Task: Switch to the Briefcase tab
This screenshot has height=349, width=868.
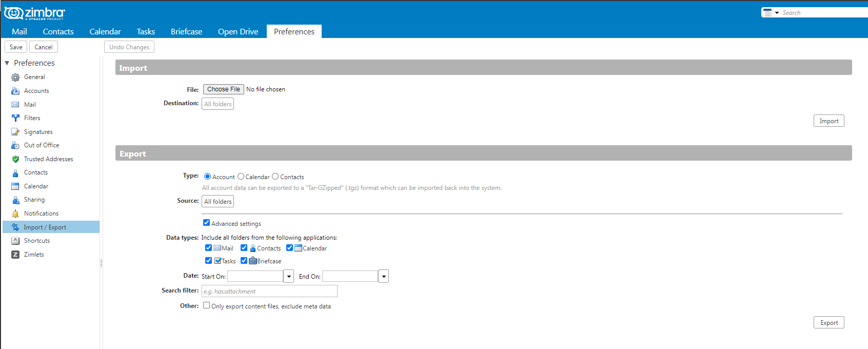Action: 186,32
